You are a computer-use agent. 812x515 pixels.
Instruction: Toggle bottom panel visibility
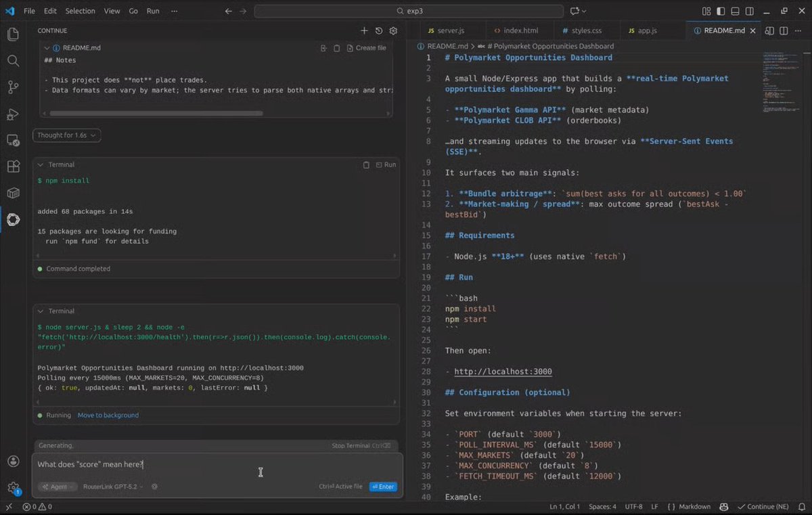[x=735, y=11]
